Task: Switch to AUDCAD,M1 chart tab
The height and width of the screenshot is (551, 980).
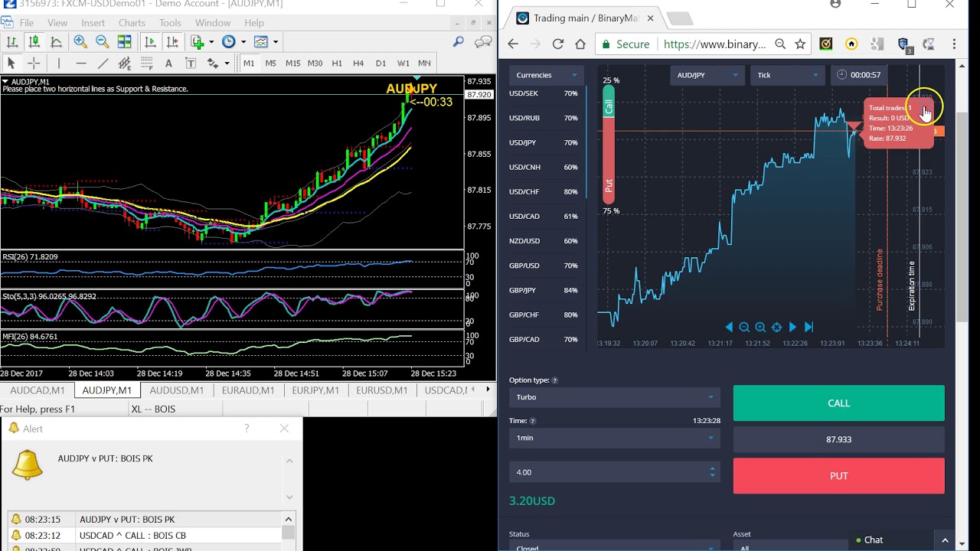Action: click(37, 390)
